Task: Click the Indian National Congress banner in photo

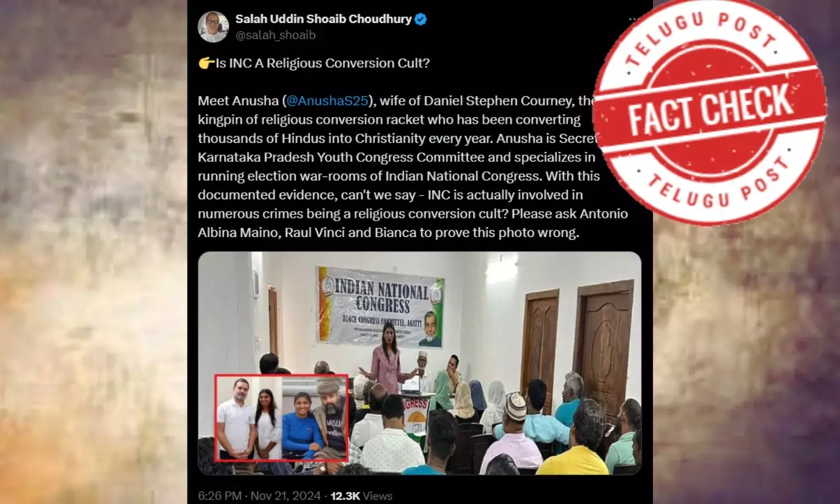Action: pyautogui.click(x=380, y=307)
